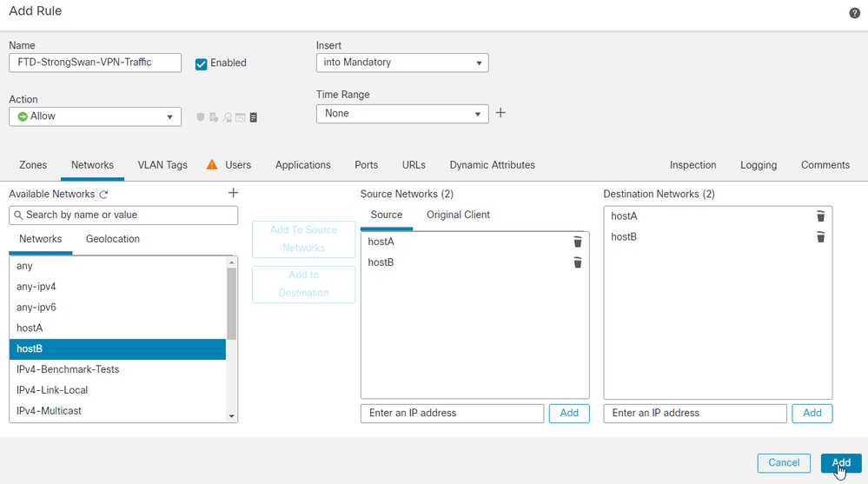Select 'hostA' in Available Networks
868x484 pixels.
pos(117,328)
